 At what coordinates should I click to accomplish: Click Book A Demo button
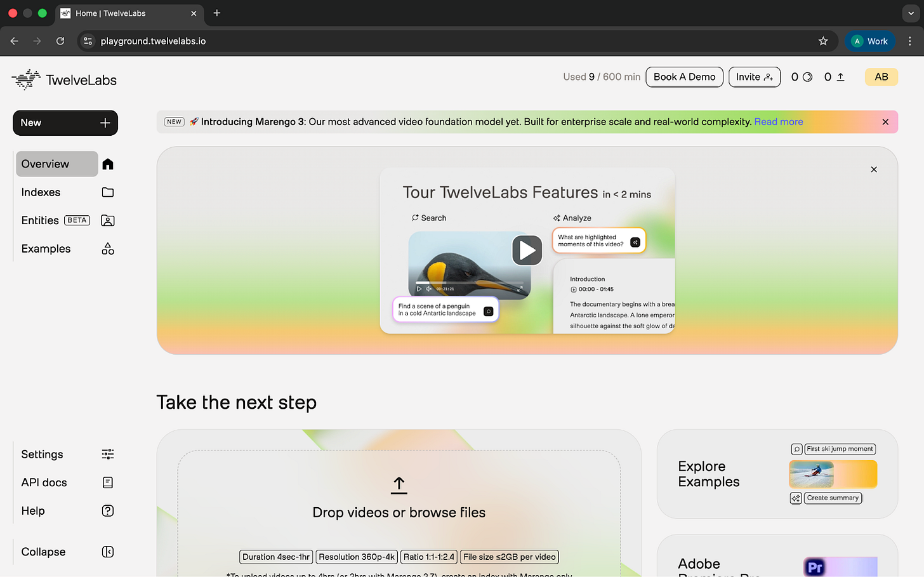pos(685,77)
